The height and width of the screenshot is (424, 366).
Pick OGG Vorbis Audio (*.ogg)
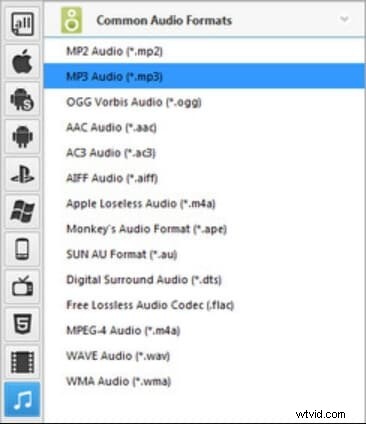(204, 102)
